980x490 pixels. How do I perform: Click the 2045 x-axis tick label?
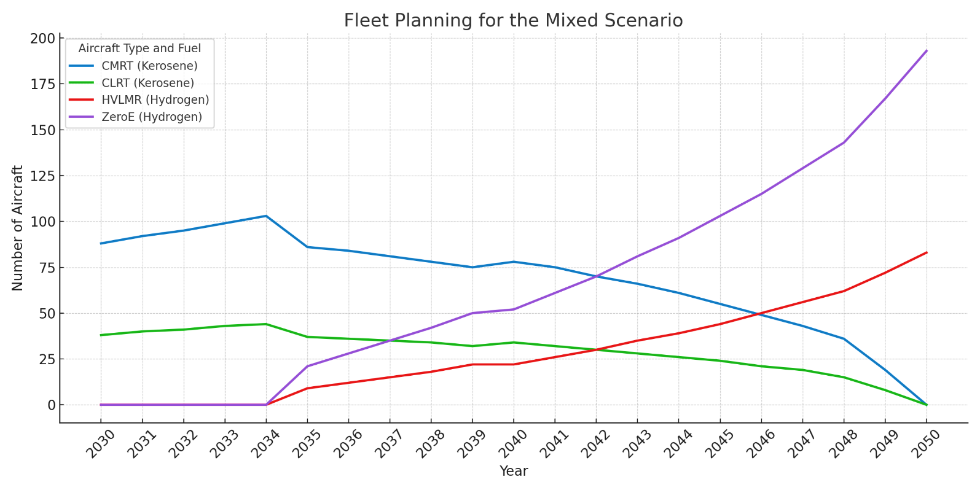[x=719, y=443]
